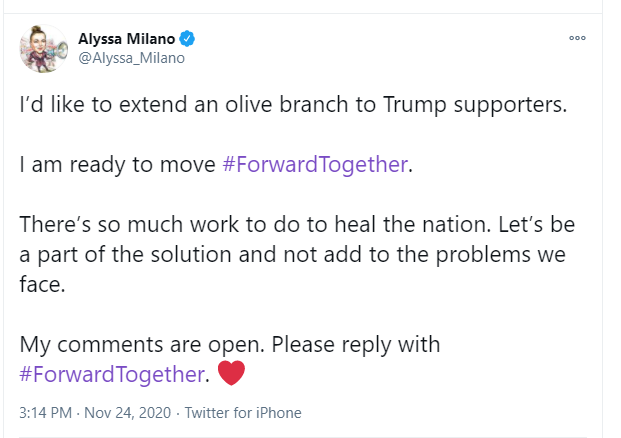
Task: Open the first #ForwardTogether hashtag
Action: coord(313,165)
